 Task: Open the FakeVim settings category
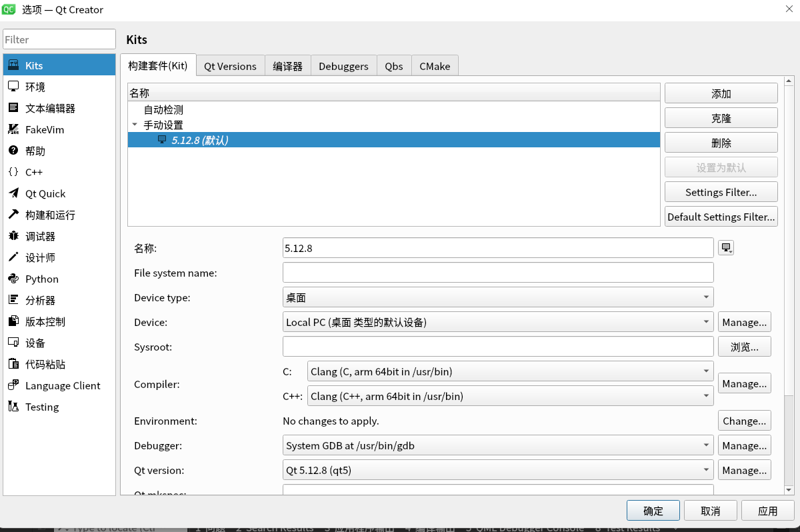[59, 129]
